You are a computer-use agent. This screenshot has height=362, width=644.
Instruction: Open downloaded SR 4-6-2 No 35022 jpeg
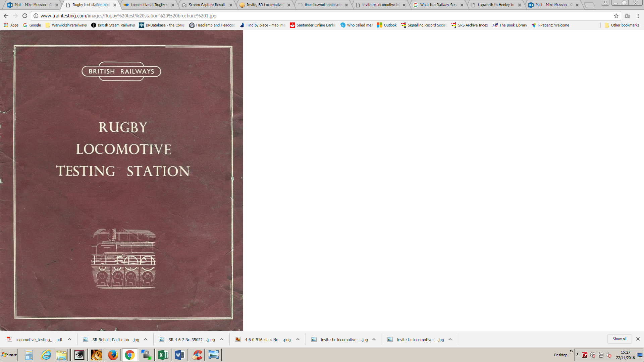(x=187, y=340)
